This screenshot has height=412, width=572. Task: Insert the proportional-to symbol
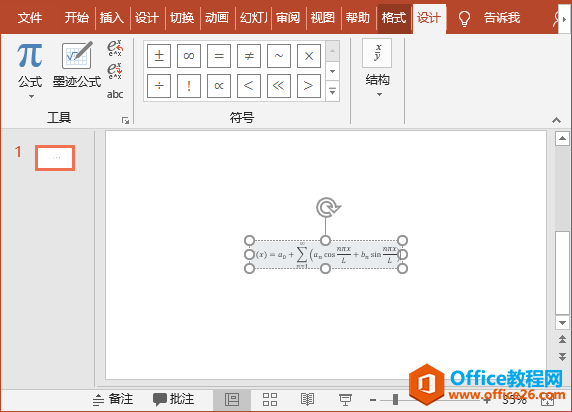coord(219,86)
